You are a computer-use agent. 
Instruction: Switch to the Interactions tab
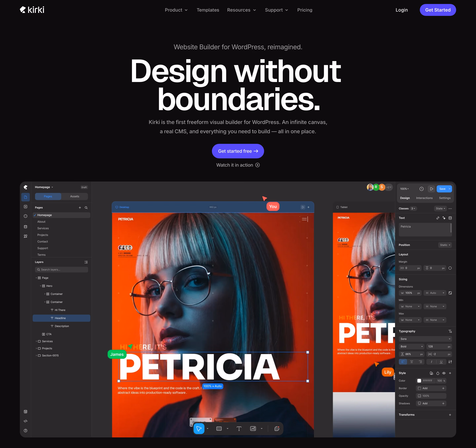(424, 198)
